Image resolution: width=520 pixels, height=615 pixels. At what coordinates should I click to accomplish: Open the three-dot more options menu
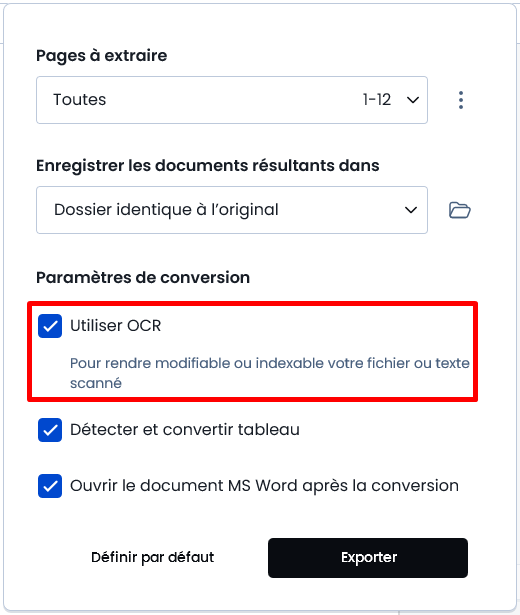click(x=461, y=100)
